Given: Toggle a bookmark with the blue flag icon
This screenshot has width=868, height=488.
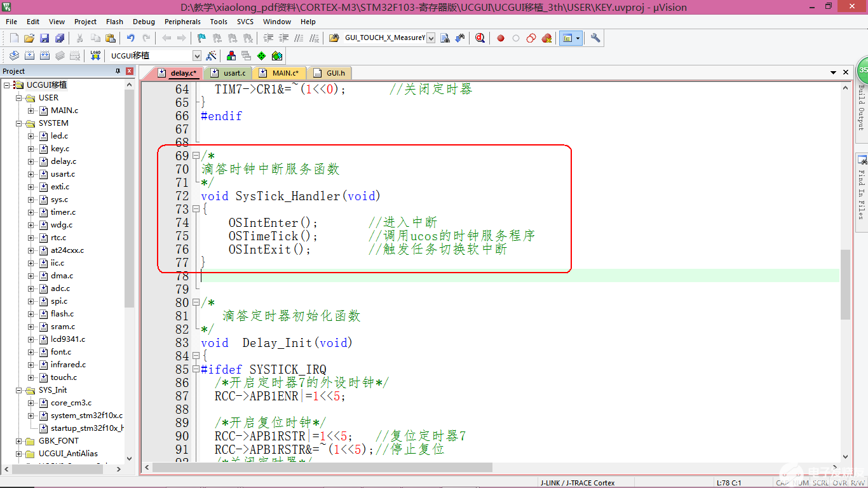Looking at the screenshot, I should (x=202, y=38).
